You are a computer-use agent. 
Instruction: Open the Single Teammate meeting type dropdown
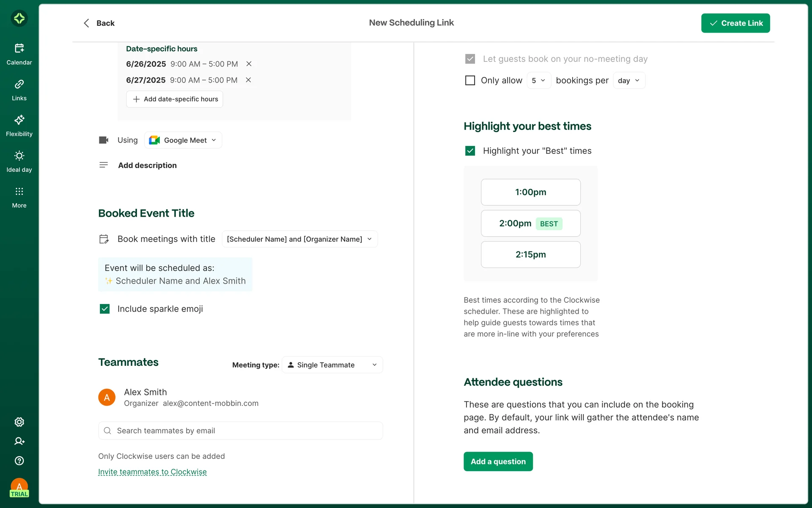(332, 365)
